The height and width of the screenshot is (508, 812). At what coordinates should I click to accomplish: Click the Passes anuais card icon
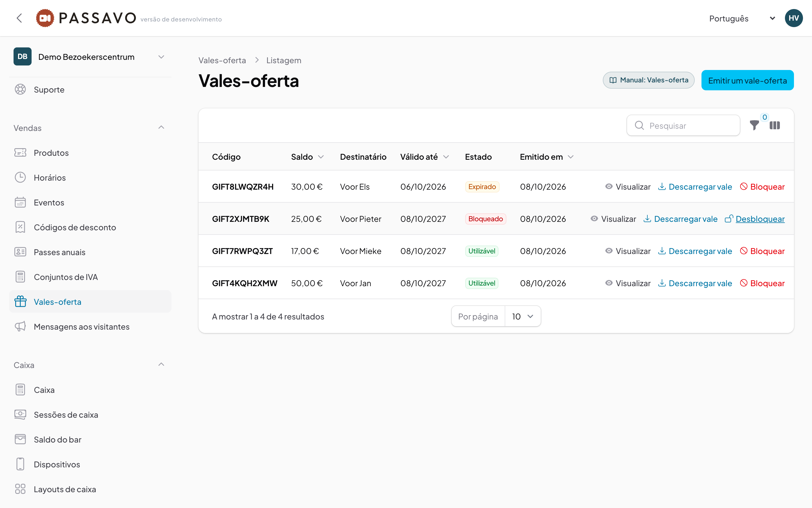(x=20, y=252)
